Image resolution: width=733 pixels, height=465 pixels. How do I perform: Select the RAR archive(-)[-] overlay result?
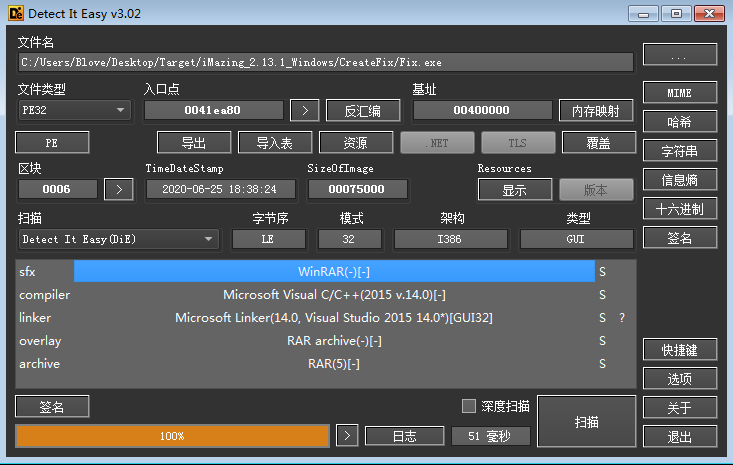[x=334, y=341]
